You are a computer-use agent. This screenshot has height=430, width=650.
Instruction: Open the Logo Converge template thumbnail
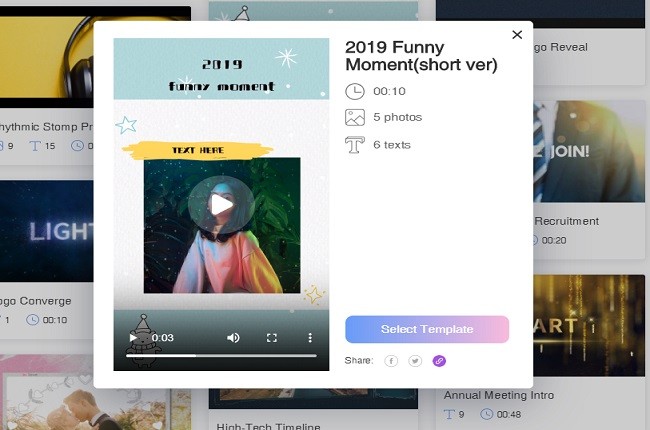pyautogui.click(x=45, y=230)
